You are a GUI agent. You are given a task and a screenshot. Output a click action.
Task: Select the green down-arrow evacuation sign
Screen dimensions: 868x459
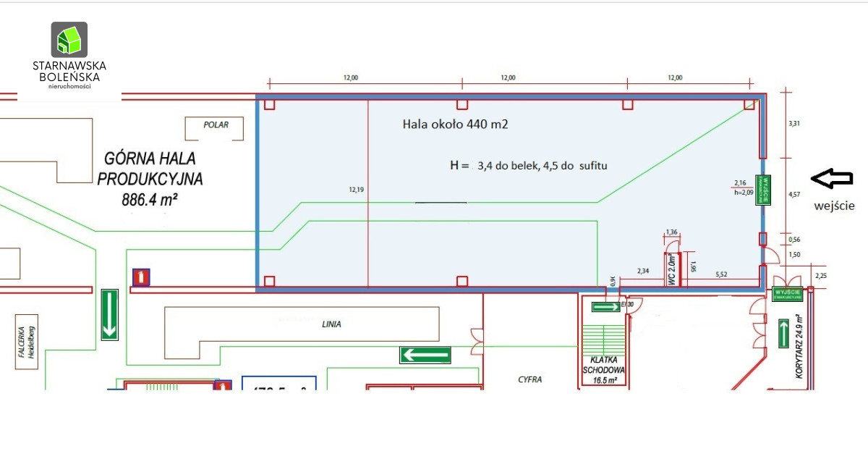pos(110,314)
